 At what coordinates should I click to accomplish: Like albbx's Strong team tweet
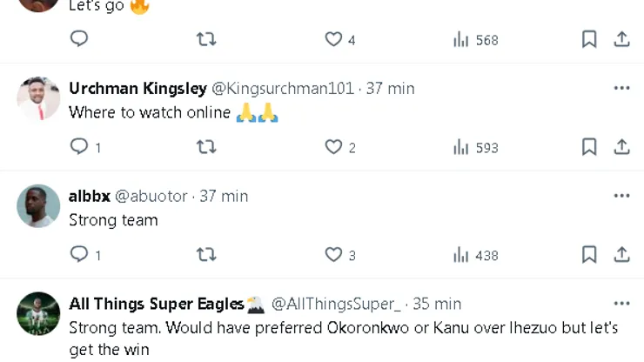pos(333,255)
